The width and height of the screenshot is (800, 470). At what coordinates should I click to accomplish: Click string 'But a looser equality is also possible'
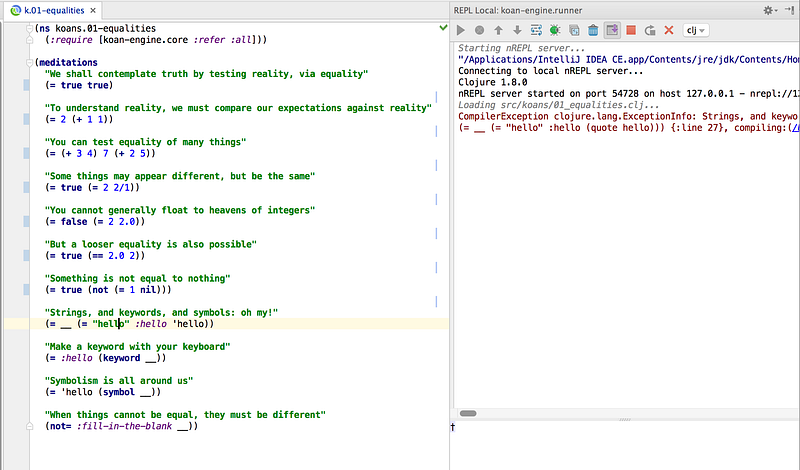pyautogui.click(x=151, y=244)
